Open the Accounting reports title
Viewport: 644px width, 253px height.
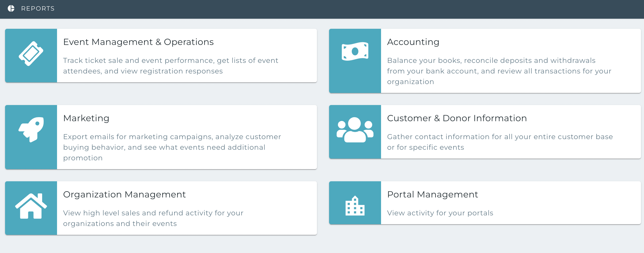(413, 42)
